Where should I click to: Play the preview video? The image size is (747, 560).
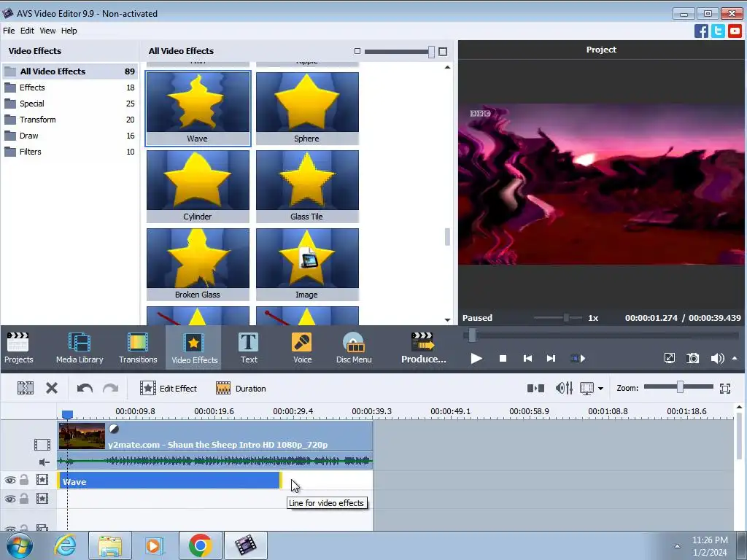click(x=476, y=359)
